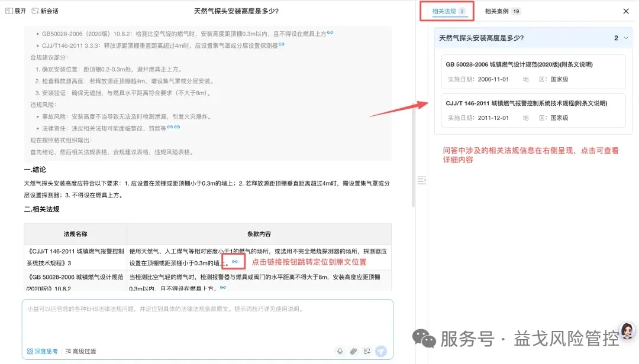Click the page title 天然气探头安装高度是多少?

[236, 11]
